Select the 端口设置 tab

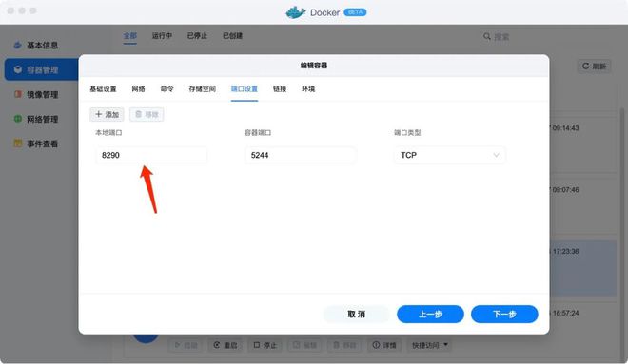245,88
